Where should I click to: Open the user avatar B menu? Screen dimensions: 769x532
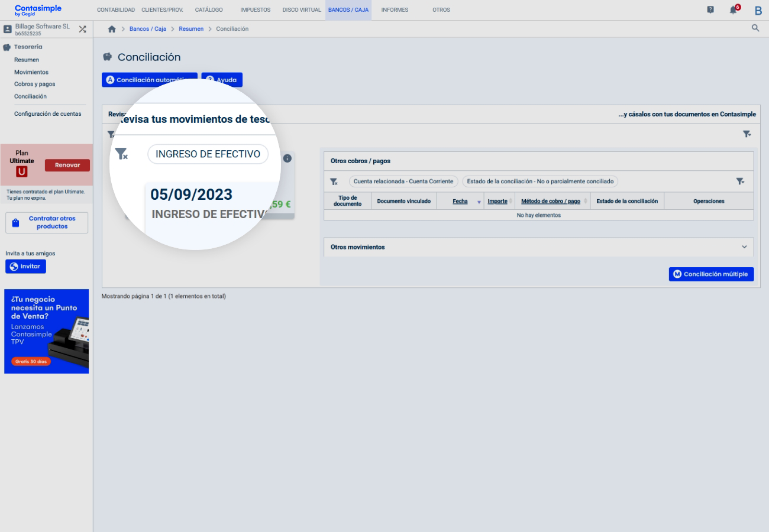(x=758, y=10)
